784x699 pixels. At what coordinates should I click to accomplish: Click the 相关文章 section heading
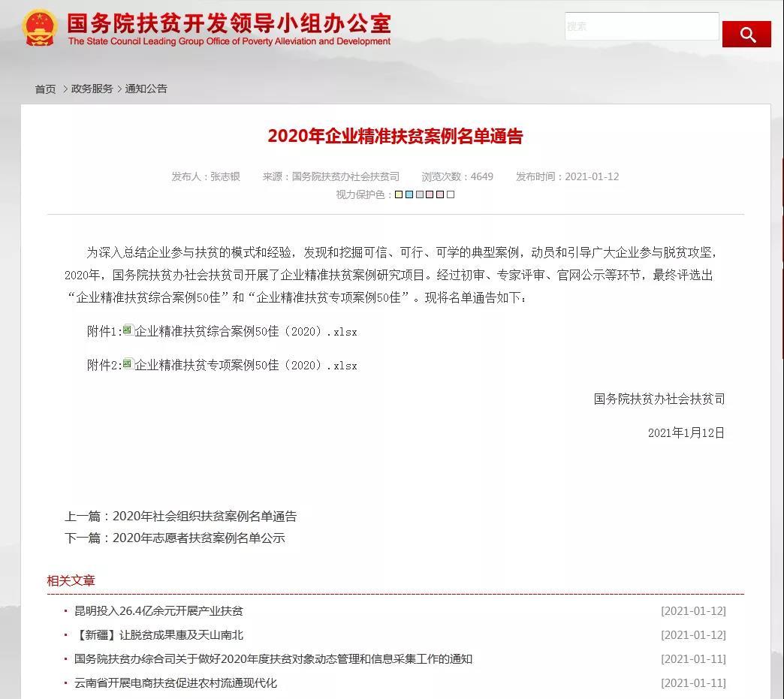71,580
